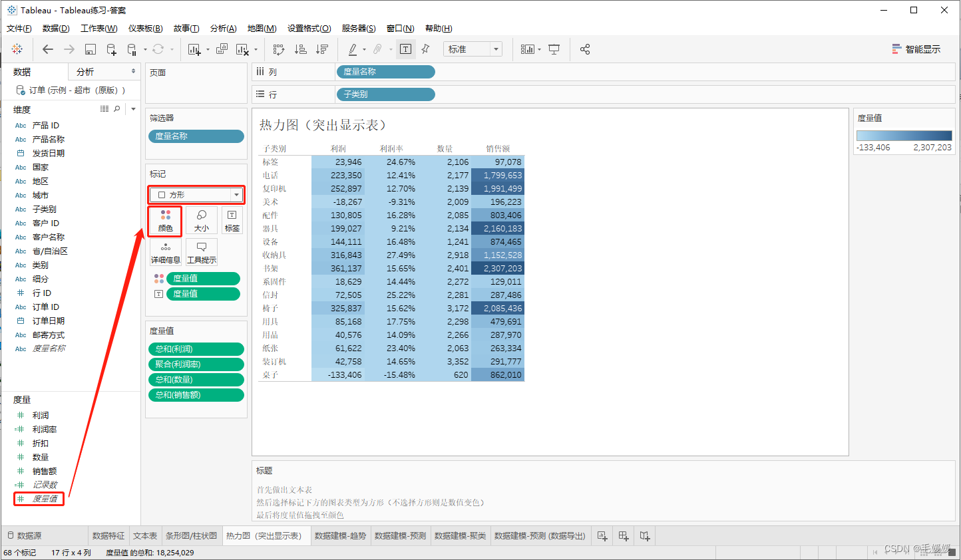The height and width of the screenshot is (560, 961).
Task: Switch to the 数据建模-趋势 sheet tab
Action: tap(340, 535)
